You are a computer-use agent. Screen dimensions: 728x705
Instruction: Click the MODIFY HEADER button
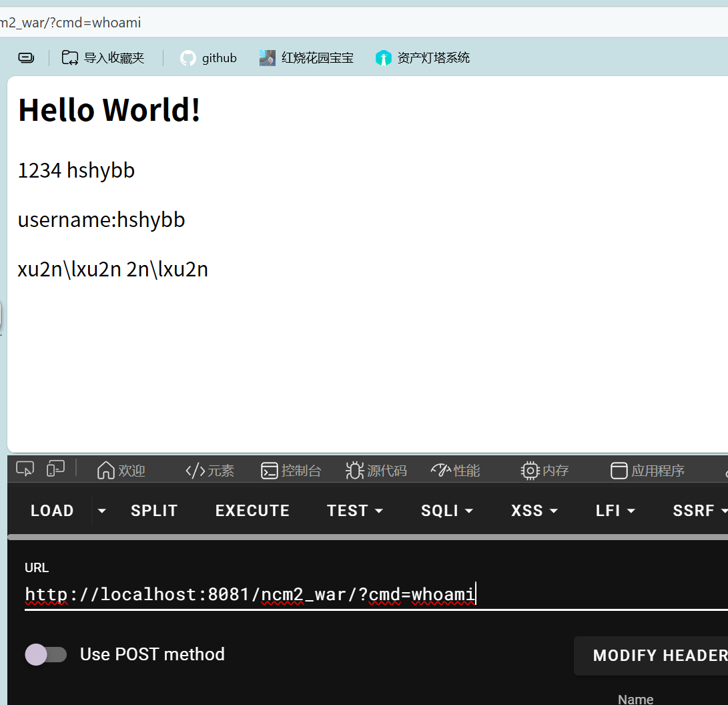tap(657, 656)
